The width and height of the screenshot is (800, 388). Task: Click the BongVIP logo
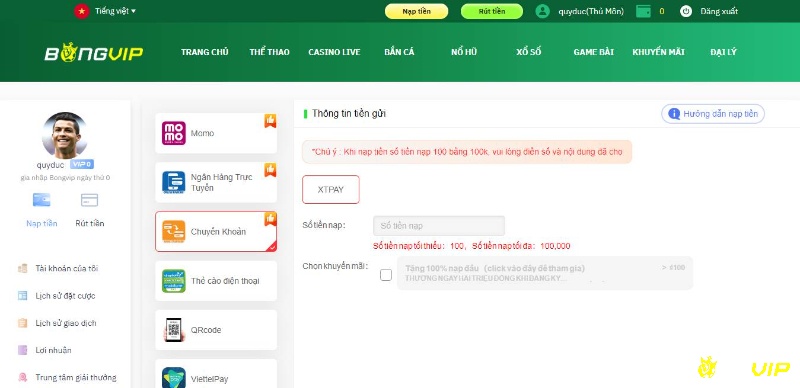tap(94, 53)
